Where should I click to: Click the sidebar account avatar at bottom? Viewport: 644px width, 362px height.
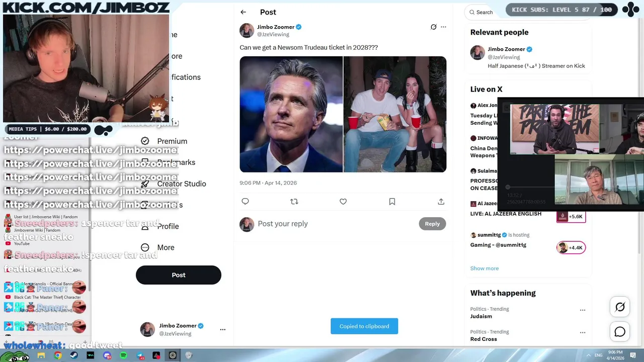(147, 330)
